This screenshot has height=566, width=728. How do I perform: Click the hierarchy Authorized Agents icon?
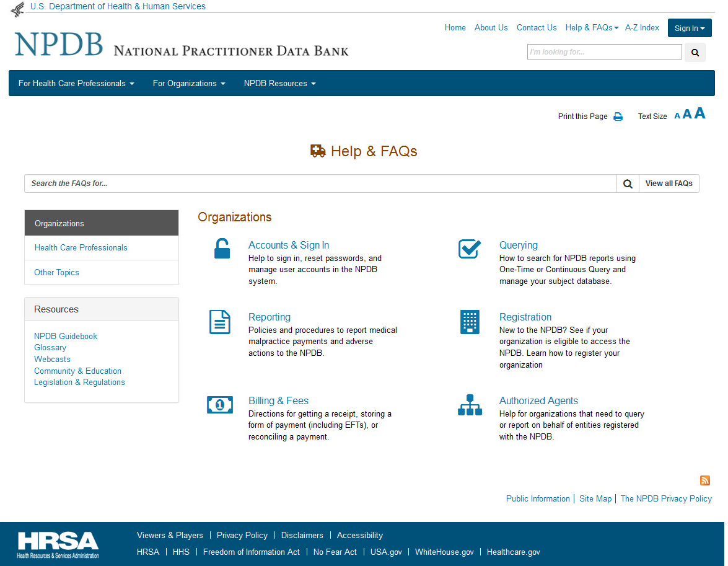[x=470, y=405]
